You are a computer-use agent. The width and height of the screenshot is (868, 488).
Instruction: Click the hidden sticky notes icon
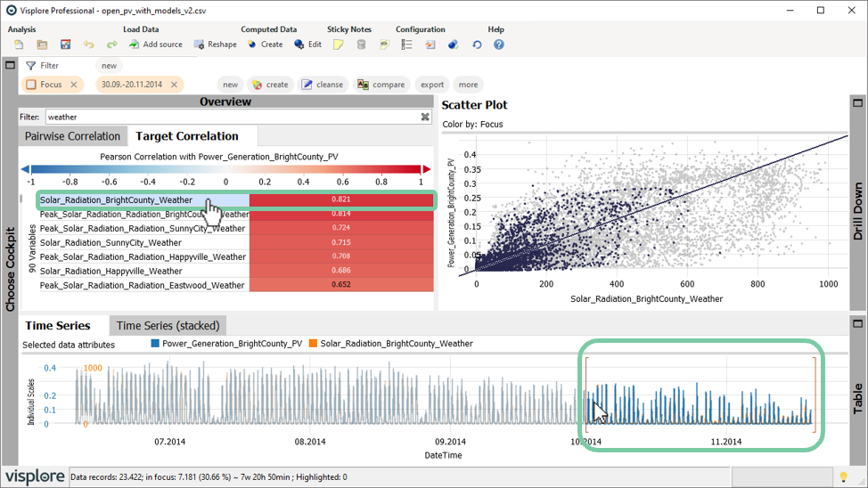pyautogui.click(x=384, y=45)
